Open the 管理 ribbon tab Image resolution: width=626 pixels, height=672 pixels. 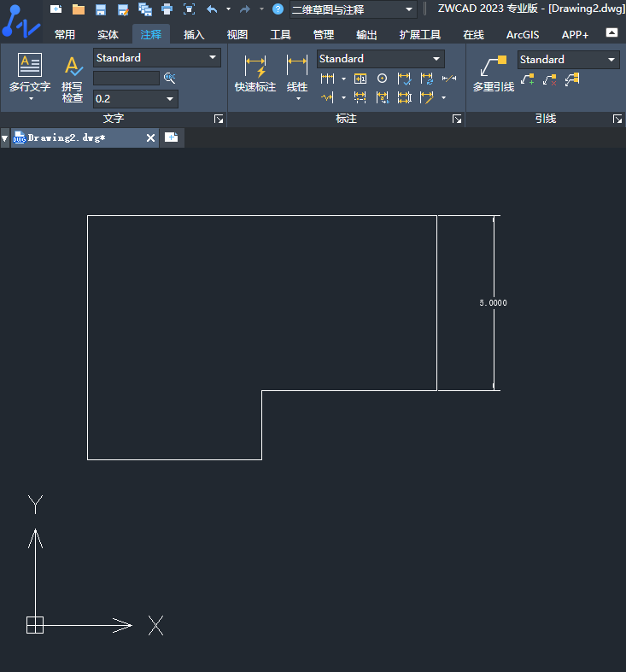(x=324, y=35)
